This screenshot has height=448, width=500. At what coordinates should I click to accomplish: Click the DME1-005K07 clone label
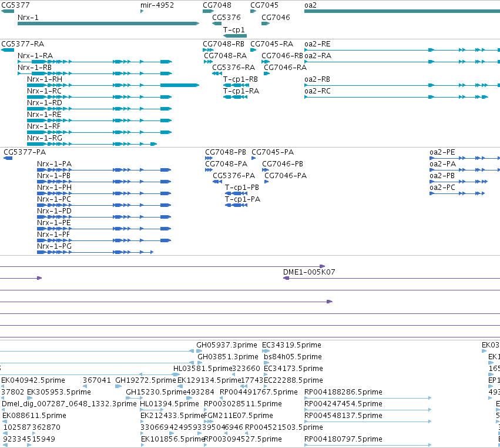[309, 272]
